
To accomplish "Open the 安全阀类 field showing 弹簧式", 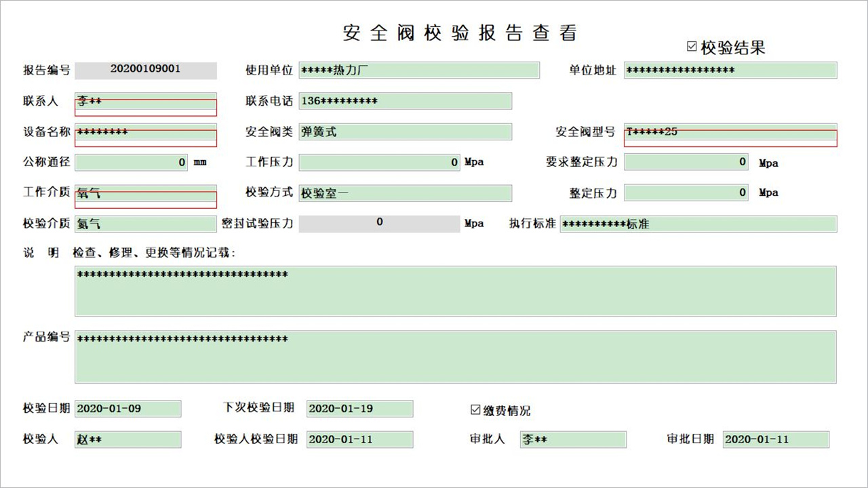I will coord(405,131).
